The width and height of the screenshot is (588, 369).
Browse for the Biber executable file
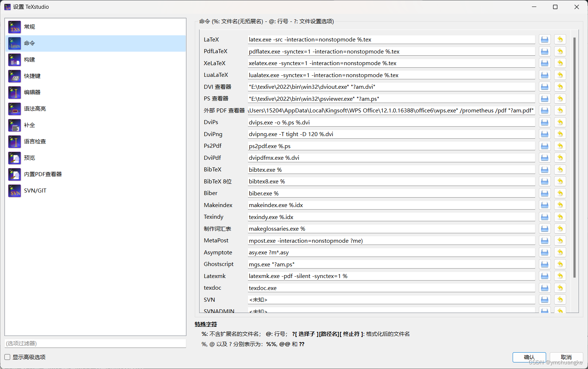point(545,193)
